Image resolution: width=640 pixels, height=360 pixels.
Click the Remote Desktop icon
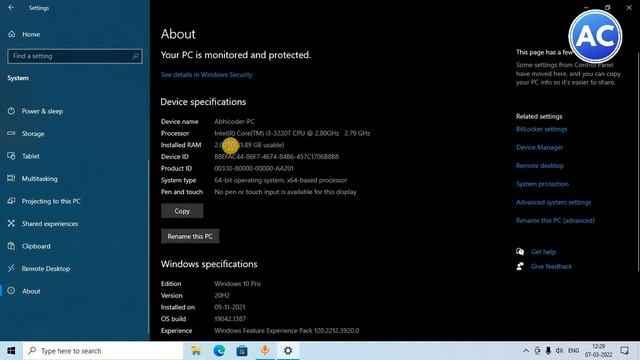coord(11,268)
